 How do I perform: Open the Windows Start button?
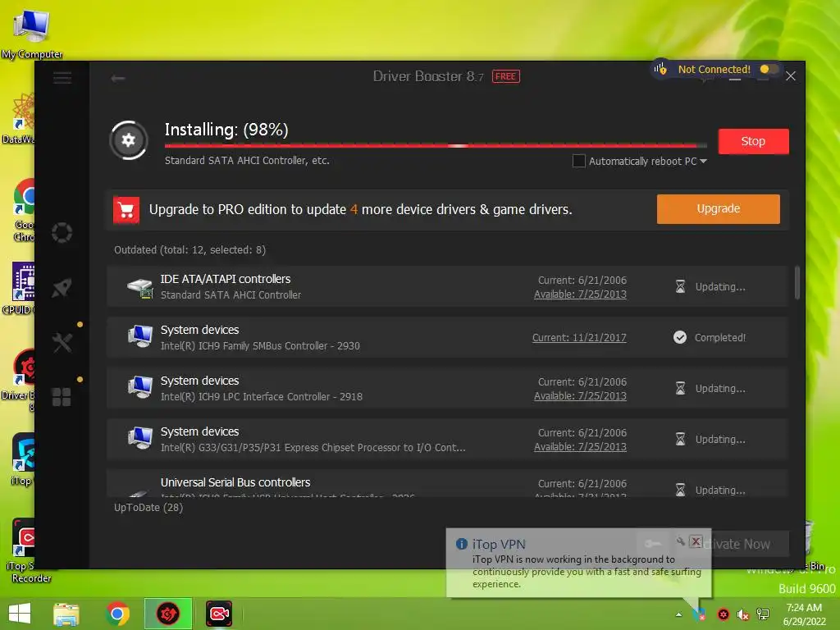(20, 614)
